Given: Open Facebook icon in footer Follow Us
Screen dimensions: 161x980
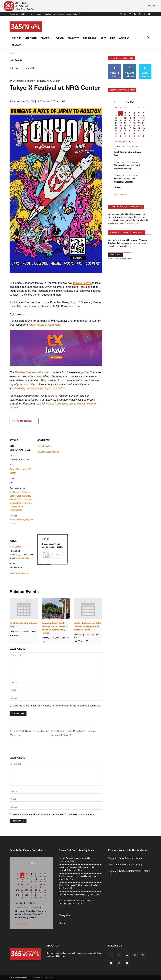Looking at the screenshot, I should [111, 955].
